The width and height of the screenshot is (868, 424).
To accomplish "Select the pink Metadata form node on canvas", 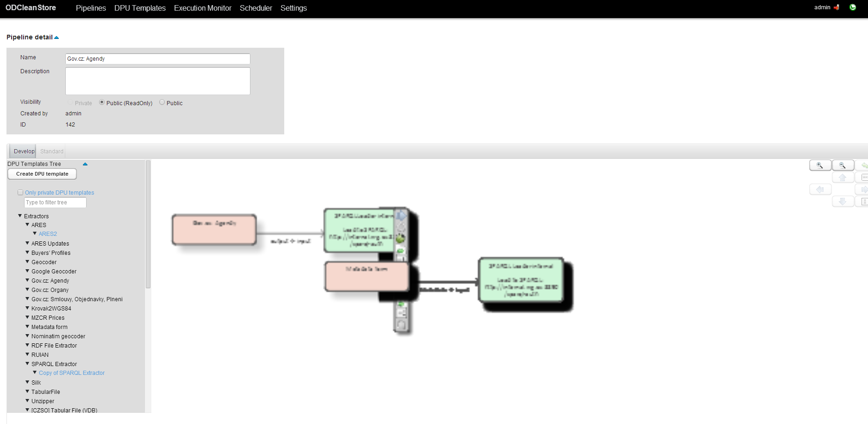I will click(367, 277).
